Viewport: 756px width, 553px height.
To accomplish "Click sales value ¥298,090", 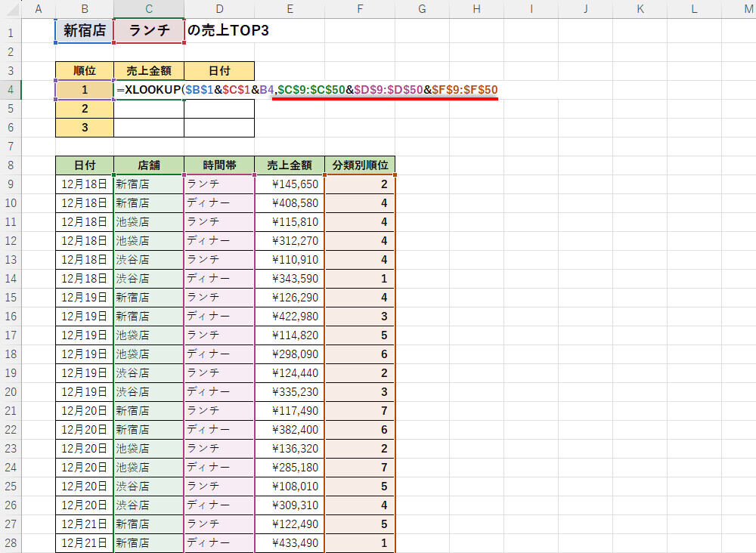I will tap(290, 354).
